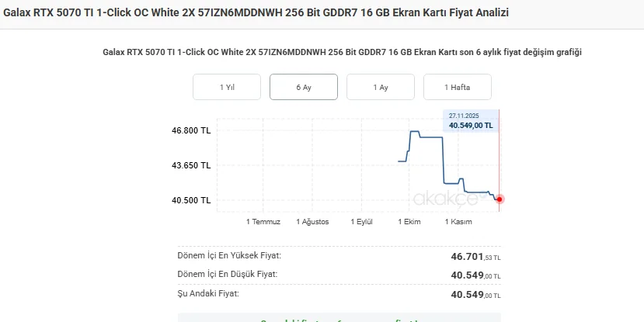Click the Şu Andaki Fiyat label
Screen dimensions: 644x322
(x=208, y=294)
